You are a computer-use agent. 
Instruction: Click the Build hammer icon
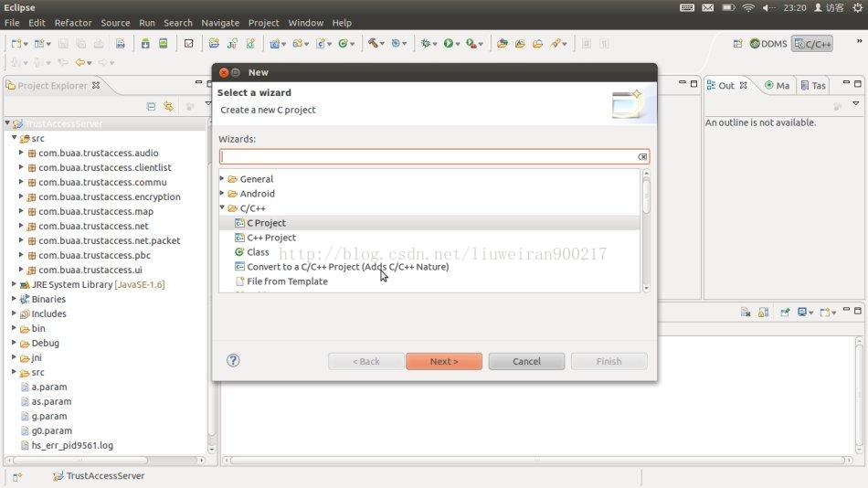coord(375,43)
